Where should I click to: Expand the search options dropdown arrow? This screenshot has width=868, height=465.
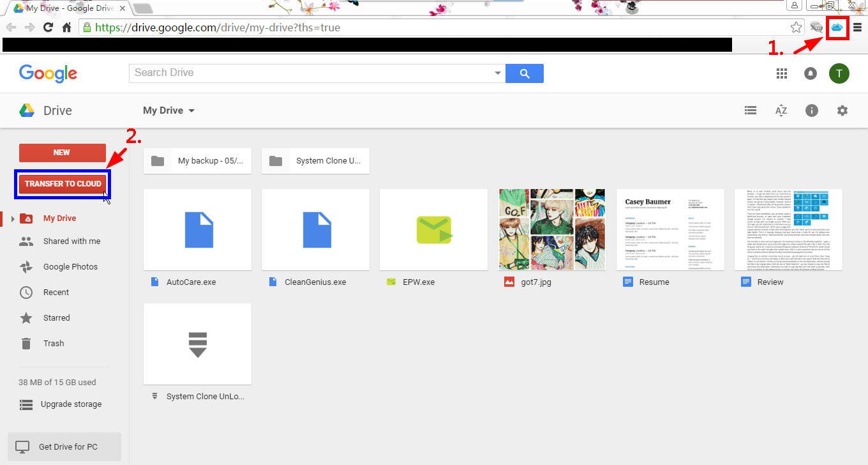(498, 73)
